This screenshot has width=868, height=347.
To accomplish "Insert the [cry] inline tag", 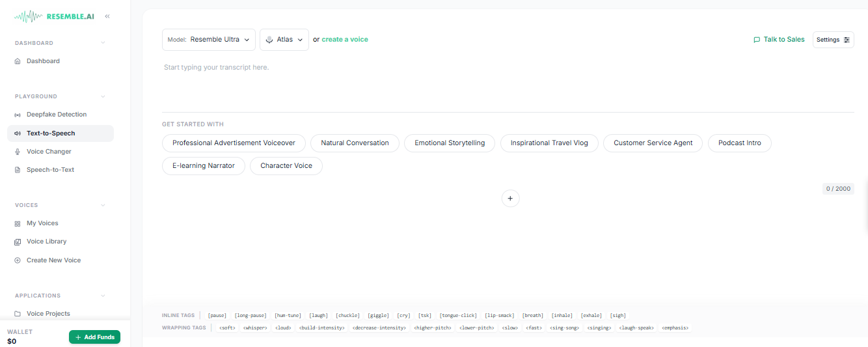I will coord(404,316).
